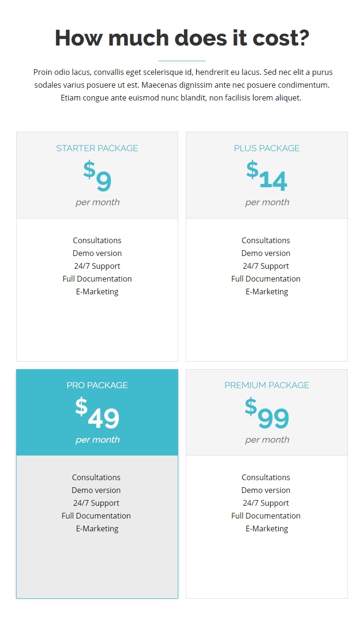Select Full Documentation in the Premium card
Screen dimensions: 364x629
tap(266, 516)
